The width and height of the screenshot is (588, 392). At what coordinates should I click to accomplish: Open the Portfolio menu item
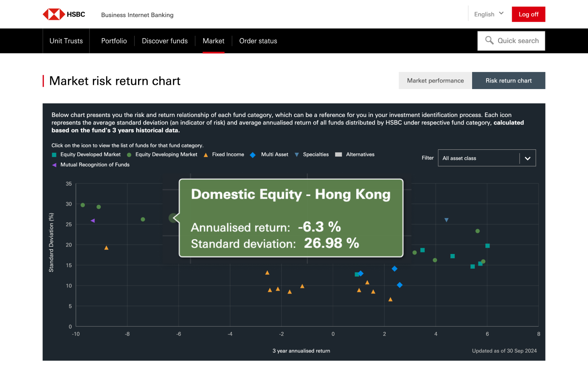click(114, 41)
